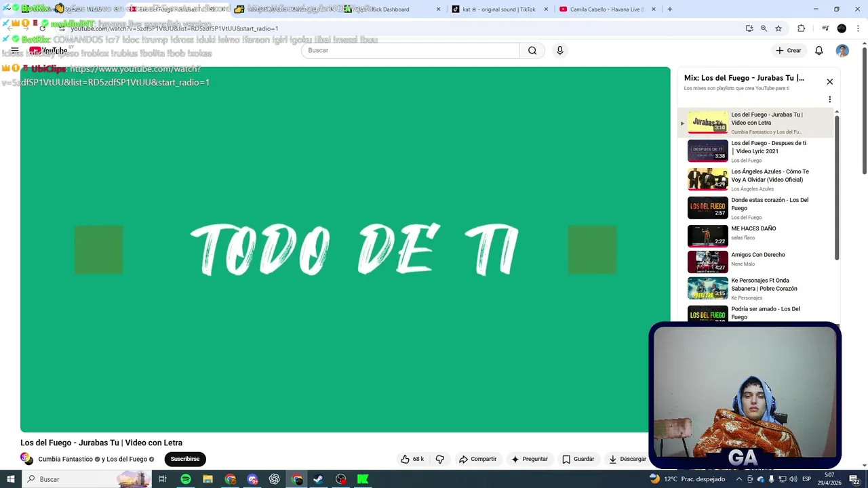
Task: Click the install app icon in address bar
Action: point(749,28)
